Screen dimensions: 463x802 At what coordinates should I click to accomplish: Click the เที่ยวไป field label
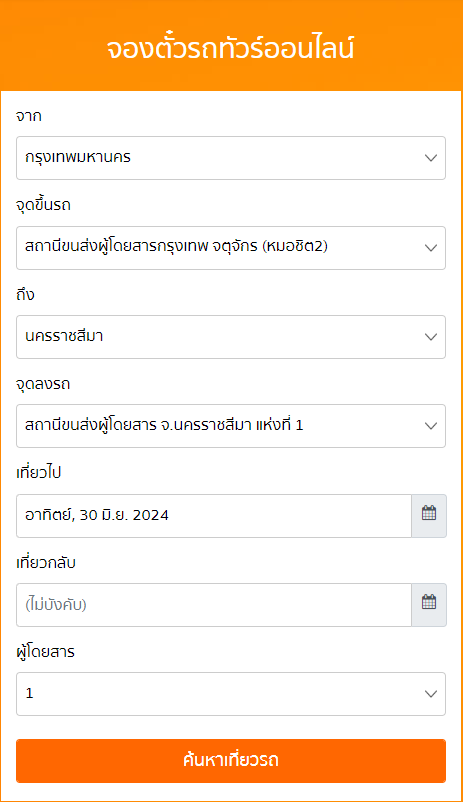point(39,473)
